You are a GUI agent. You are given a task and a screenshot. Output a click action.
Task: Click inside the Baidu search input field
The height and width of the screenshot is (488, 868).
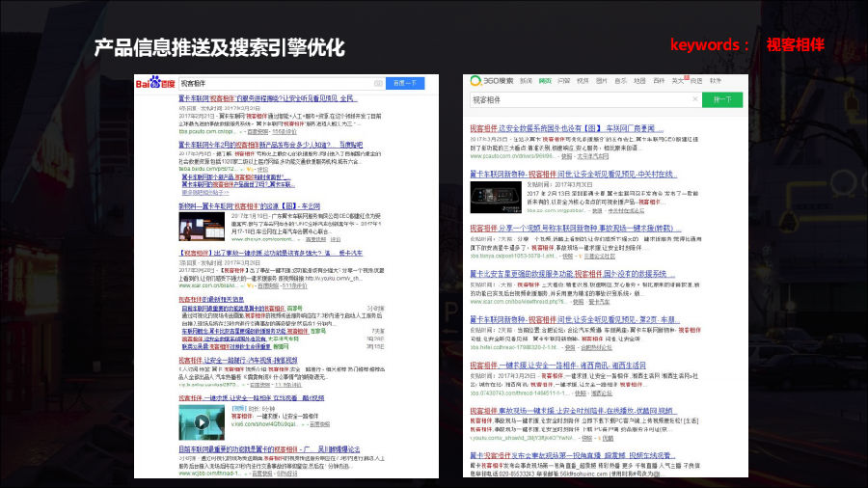pyautogui.click(x=275, y=84)
